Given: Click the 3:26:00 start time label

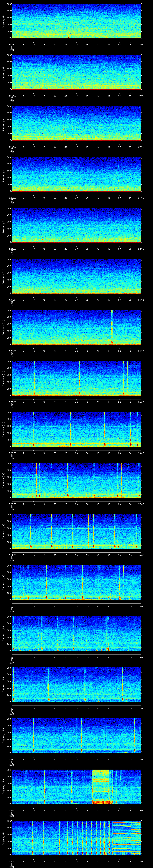Looking at the screenshot, I should (x=12, y=504).
